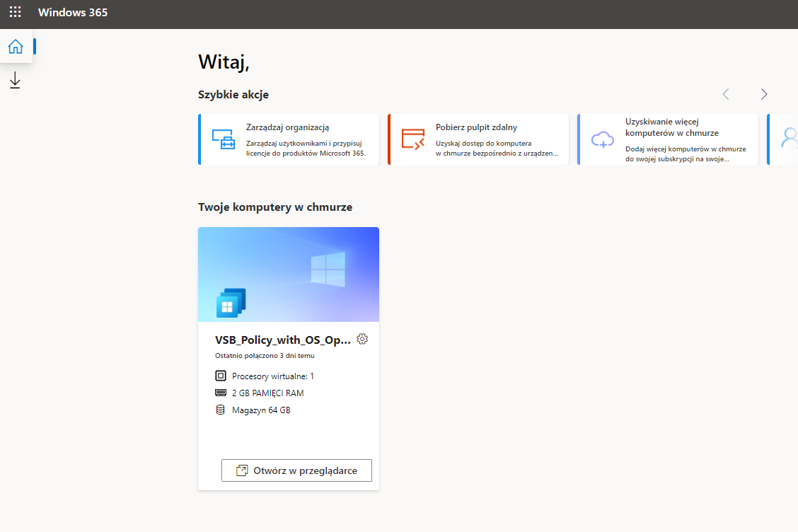Click the partially visible person icon card
798x532 pixels.
792,139
